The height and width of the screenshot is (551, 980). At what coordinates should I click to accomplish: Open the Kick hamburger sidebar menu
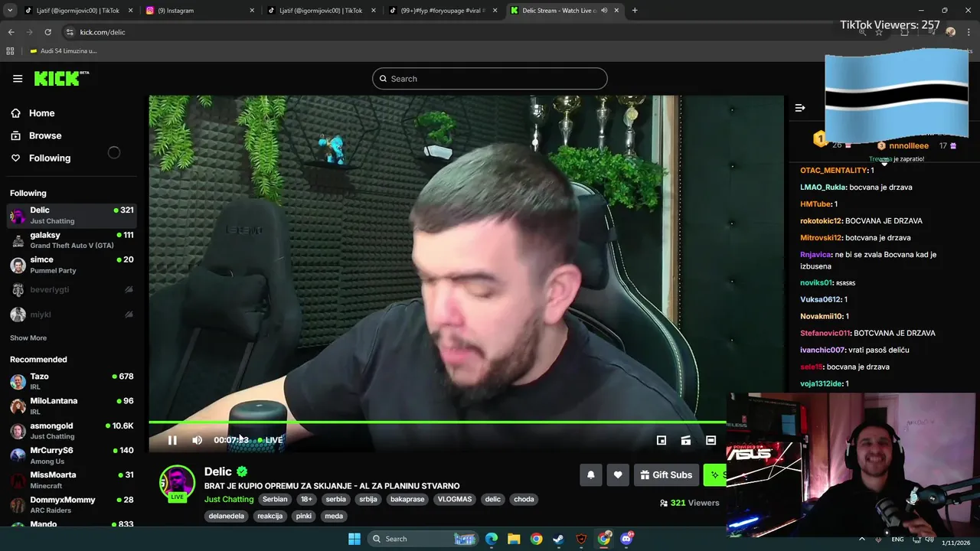(x=18, y=79)
